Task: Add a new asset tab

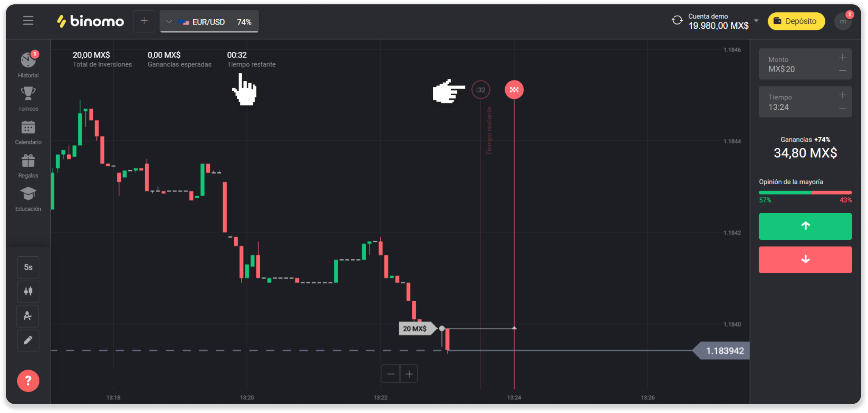Action: [x=144, y=21]
